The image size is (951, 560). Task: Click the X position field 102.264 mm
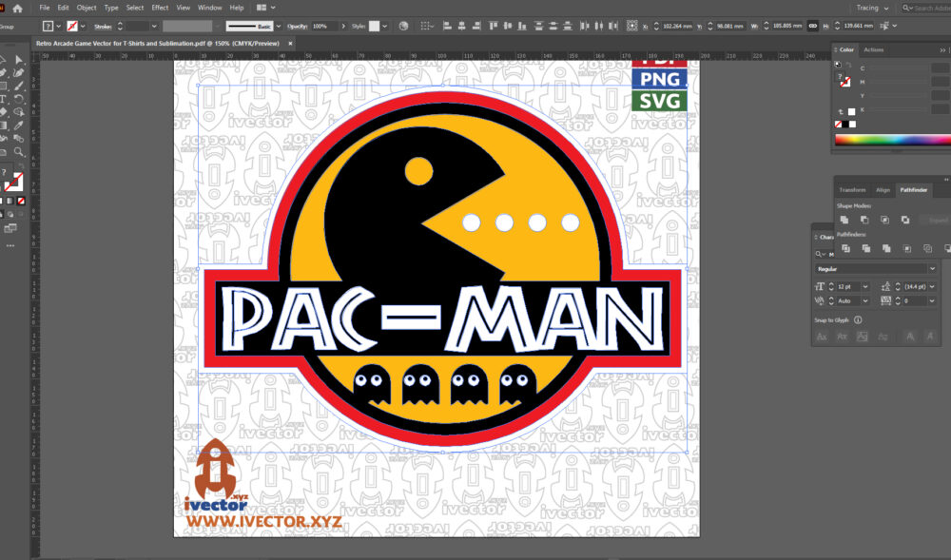[678, 26]
